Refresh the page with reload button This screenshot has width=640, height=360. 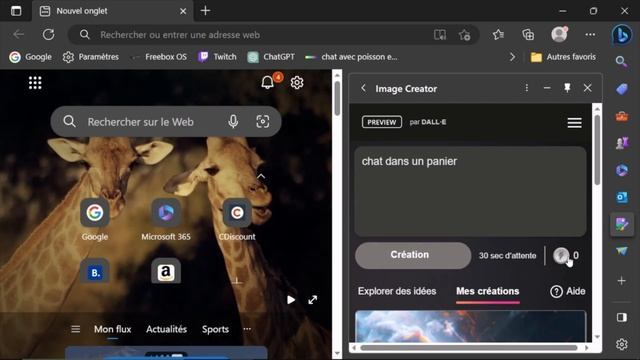49,35
